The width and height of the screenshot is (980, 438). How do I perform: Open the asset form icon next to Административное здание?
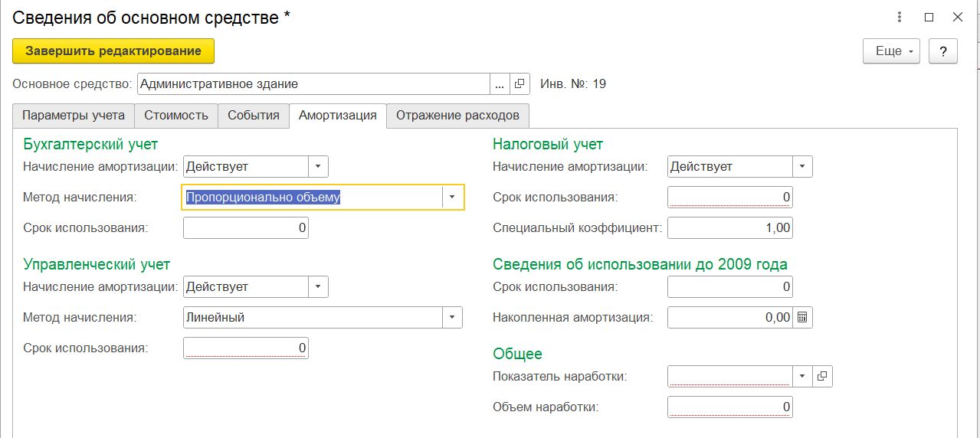click(519, 84)
